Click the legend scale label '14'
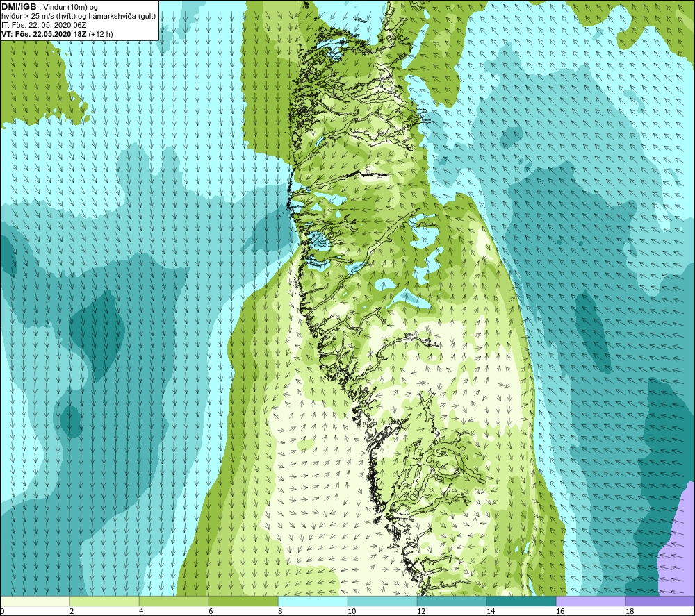695x616 pixels. point(491,611)
